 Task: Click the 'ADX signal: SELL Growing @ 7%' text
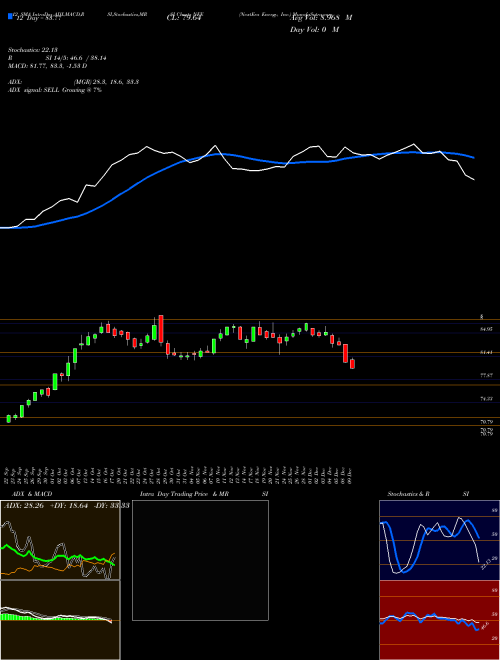(x=55, y=90)
